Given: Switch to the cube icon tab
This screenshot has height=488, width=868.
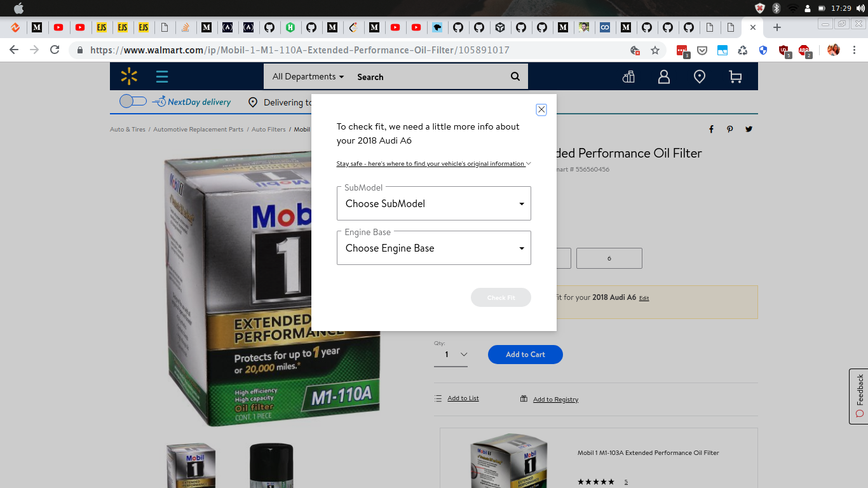Looking at the screenshot, I should 500,27.
